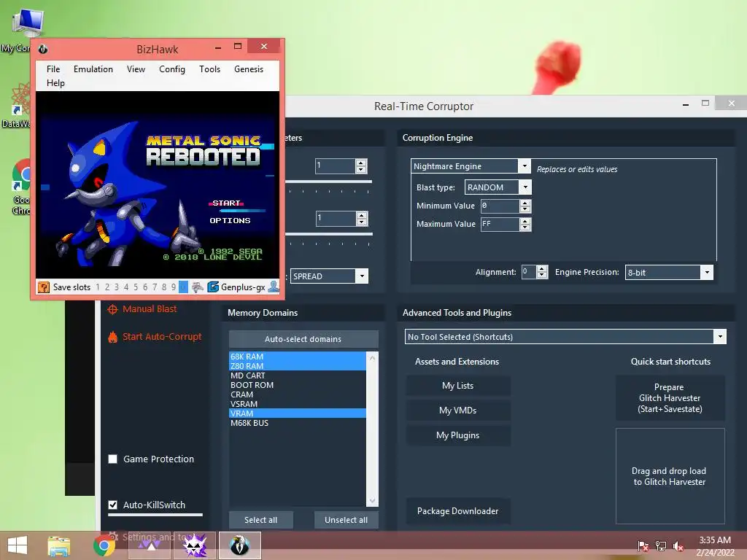The width and height of the screenshot is (747, 560).
Task: Click the question-block icon in BizHawk status bar
Action: point(43,287)
